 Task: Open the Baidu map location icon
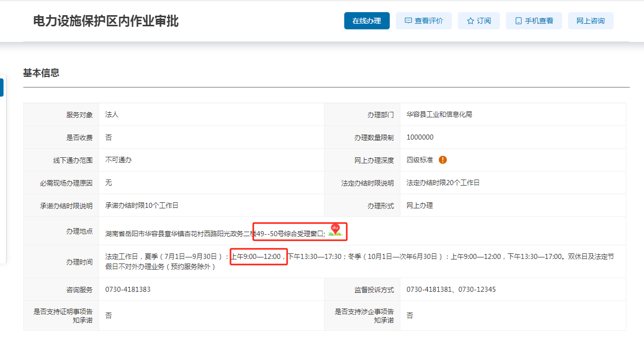pyautogui.click(x=334, y=231)
